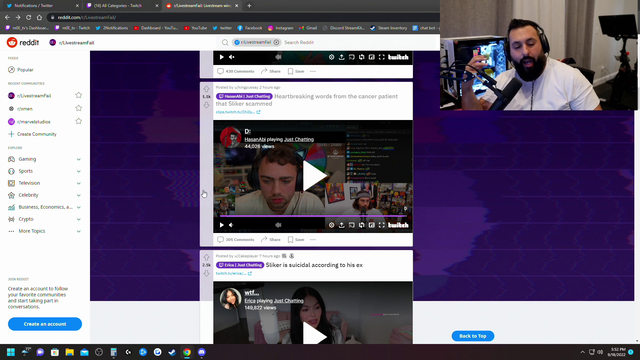
Task: Click HasanAbi | Just Chatting flair tag
Action: (x=244, y=96)
